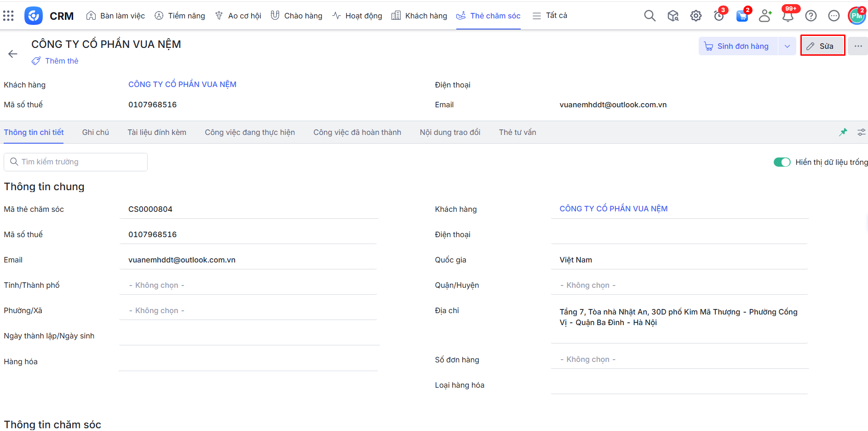Open the Khách hàng menu item

[x=419, y=16]
